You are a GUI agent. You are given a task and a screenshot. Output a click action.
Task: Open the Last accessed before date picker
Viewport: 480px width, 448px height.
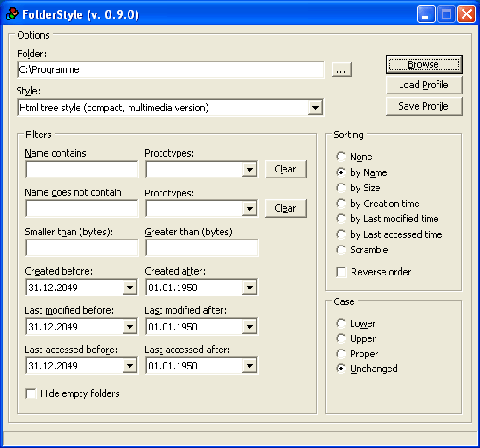[x=130, y=366]
